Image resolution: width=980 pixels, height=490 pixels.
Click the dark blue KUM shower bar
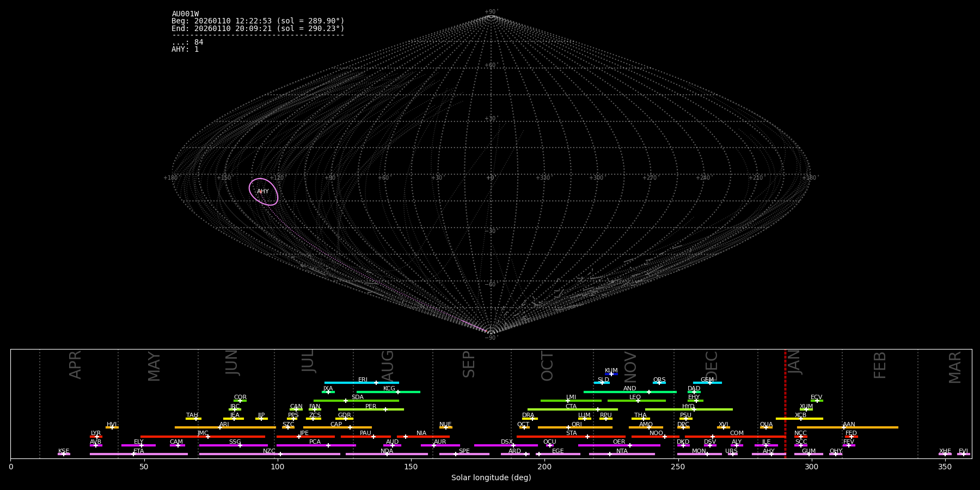click(x=611, y=374)
